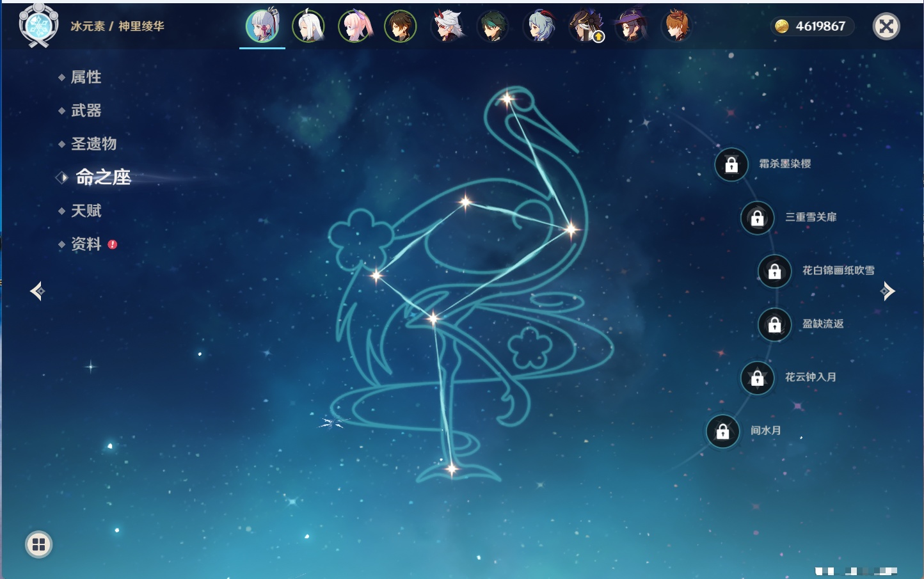924x579 pixels.
Task: View the 花白锦画纸吹雪 constellation details
Action: pyautogui.click(x=838, y=271)
